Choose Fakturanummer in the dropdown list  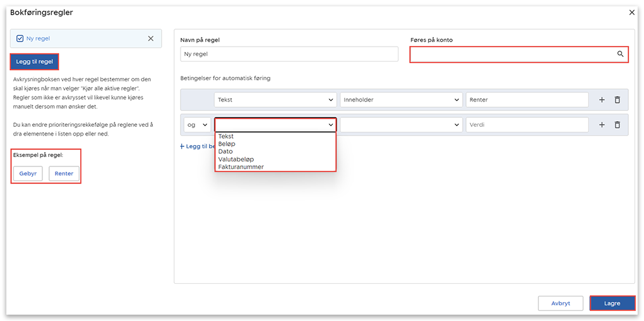pos(241,167)
